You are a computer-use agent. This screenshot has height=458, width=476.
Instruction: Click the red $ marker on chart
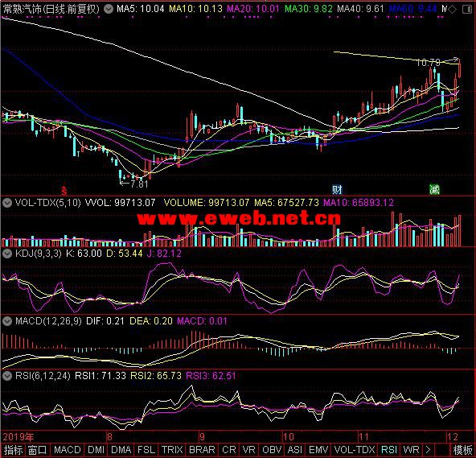coord(64,190)
